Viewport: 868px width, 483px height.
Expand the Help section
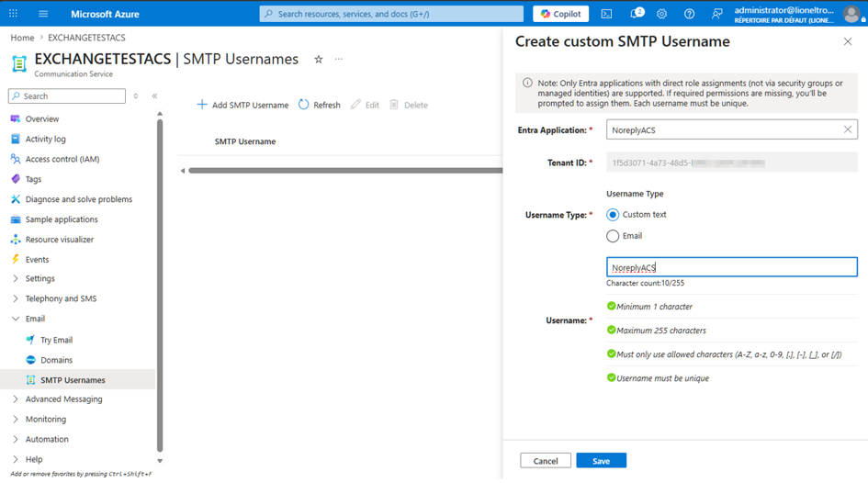(16, 459)
